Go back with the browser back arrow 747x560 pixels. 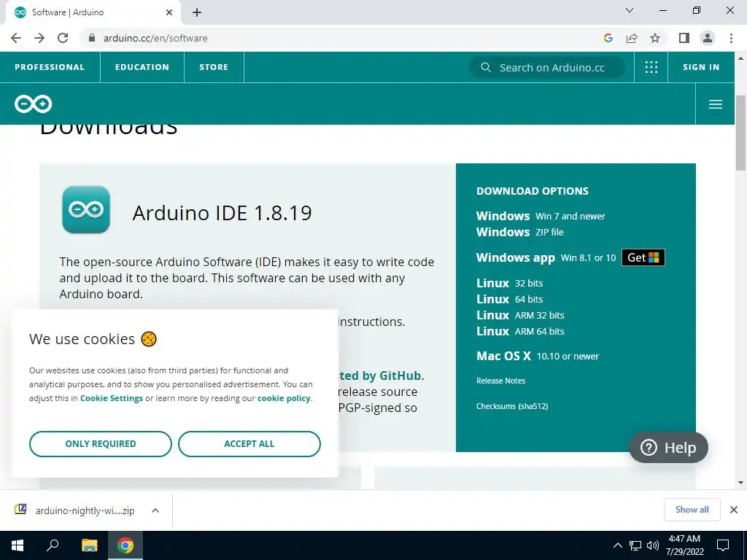click(x=16, y=38)
